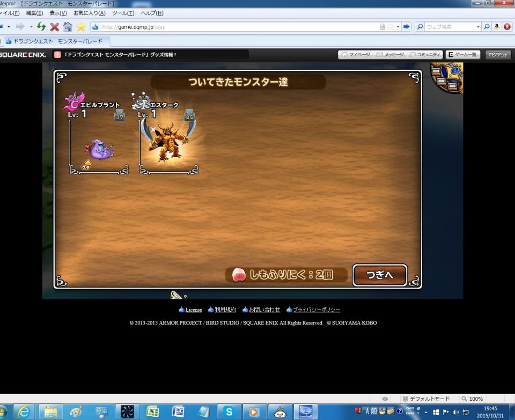The image size is (515, 420).
Task: Click the volume speaker icon in system tray
Action: click(455, 412)
